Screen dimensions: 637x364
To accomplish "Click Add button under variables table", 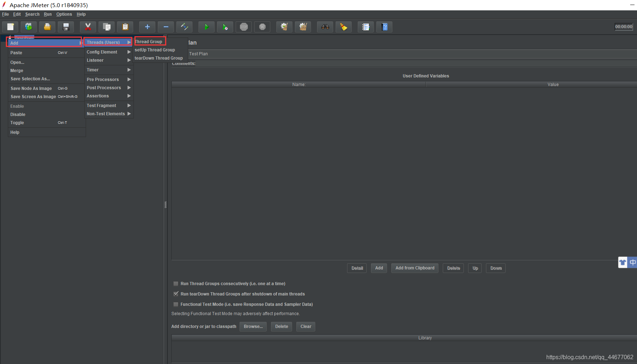I will (379, 268).
